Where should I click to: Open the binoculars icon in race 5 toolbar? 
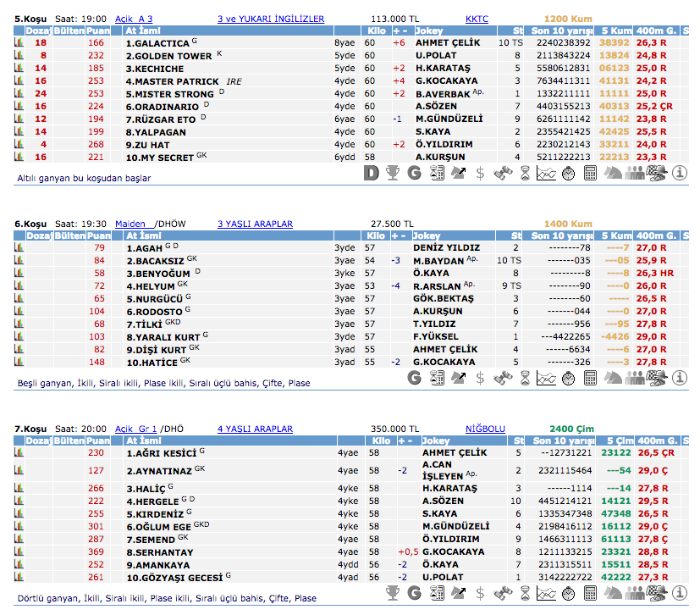(x=503, y=173)
